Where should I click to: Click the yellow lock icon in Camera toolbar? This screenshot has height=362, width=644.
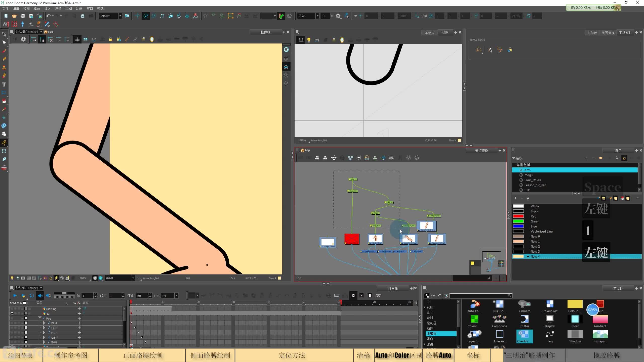tap(110, 39)
